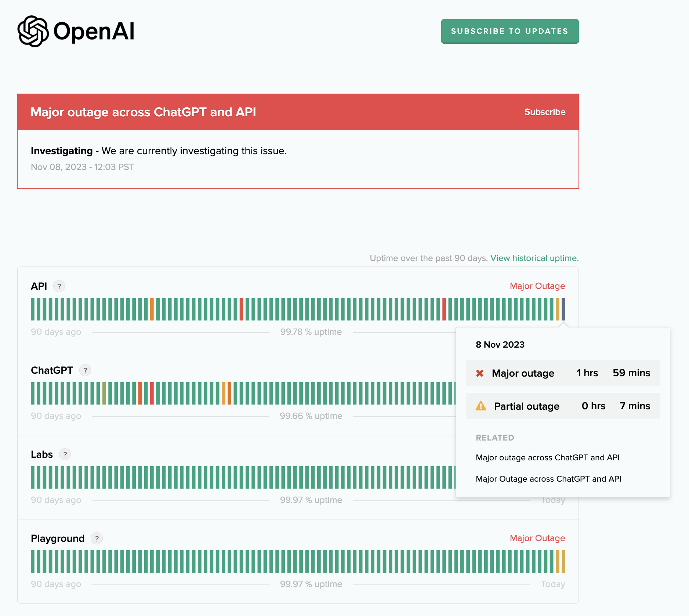The image size is (689, 616).
Task: Click the 99.97 % uptime text under Labs
Action: point(311,500)
